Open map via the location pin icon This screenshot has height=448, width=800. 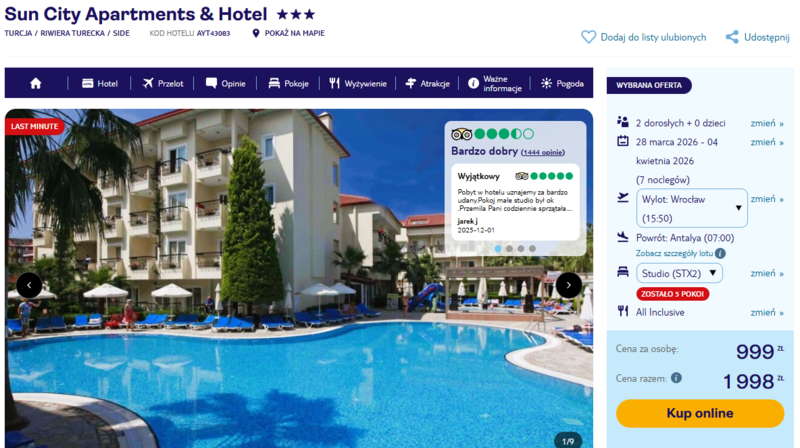coord(256,33)
